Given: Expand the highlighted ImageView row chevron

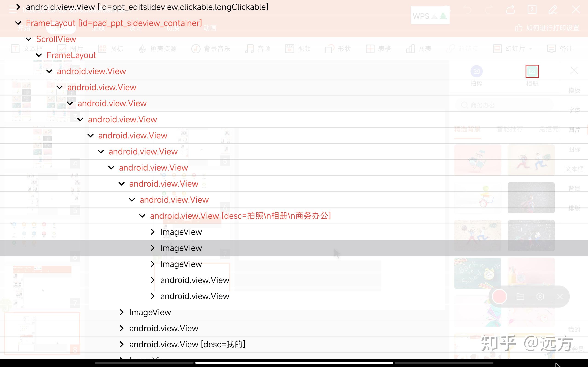Looking at the screenshot, I should tap(153, 248).
